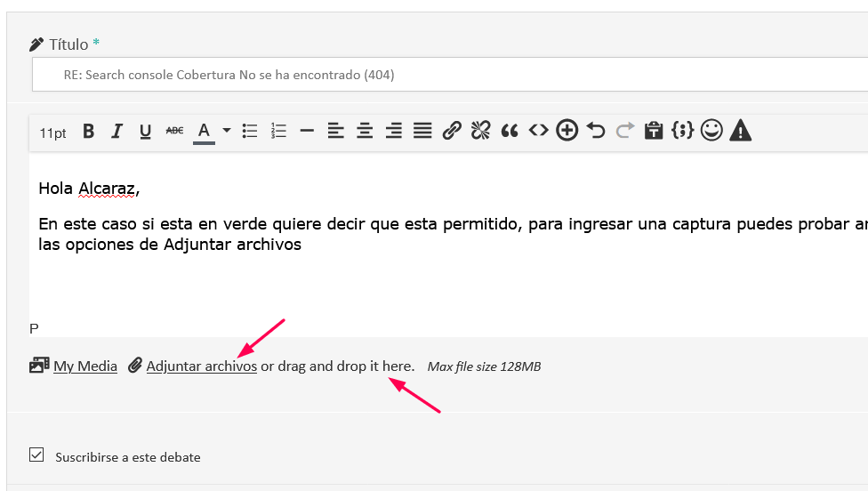Click the Suscribirse a este debate label

[x=128, y=457]
